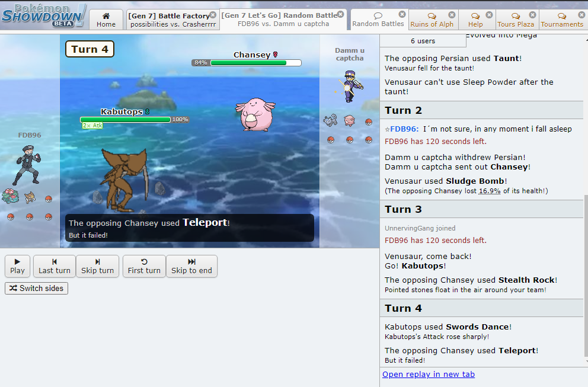588x387 pixels.
Task: Close the Tours Plaza tab
Action: coord(532,14)
